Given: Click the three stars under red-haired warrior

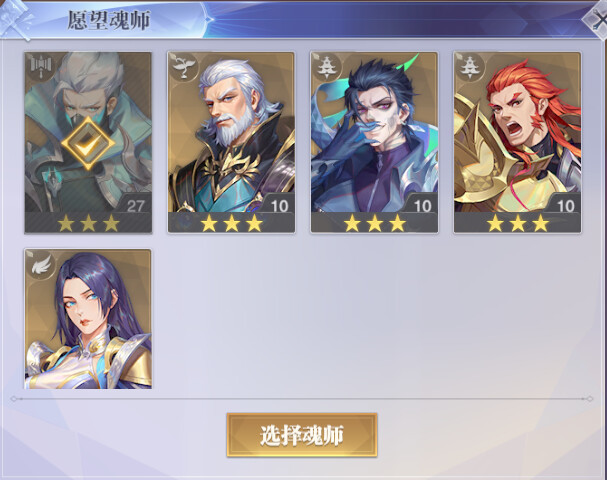Looking at the screenshot, I should 518,223.
